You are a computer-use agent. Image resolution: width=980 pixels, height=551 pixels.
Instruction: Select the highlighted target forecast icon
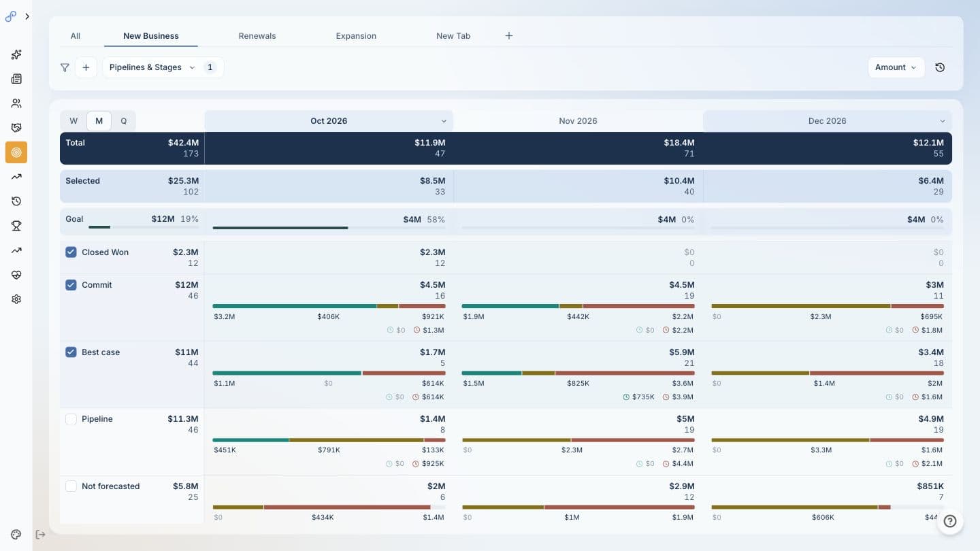[16, 152]
